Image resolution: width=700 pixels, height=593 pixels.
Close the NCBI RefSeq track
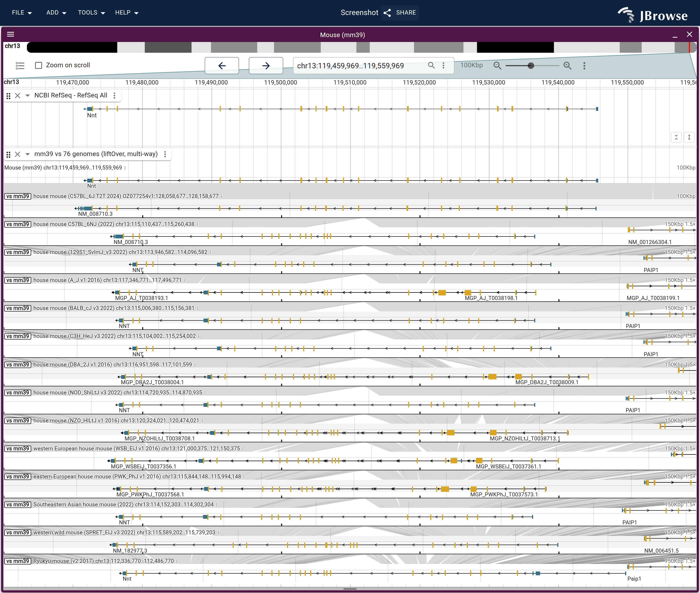17,96
